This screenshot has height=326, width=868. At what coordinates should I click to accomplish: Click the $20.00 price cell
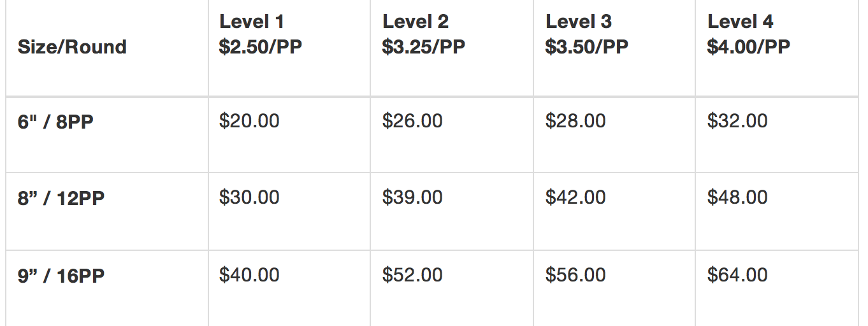click(249, 121)
